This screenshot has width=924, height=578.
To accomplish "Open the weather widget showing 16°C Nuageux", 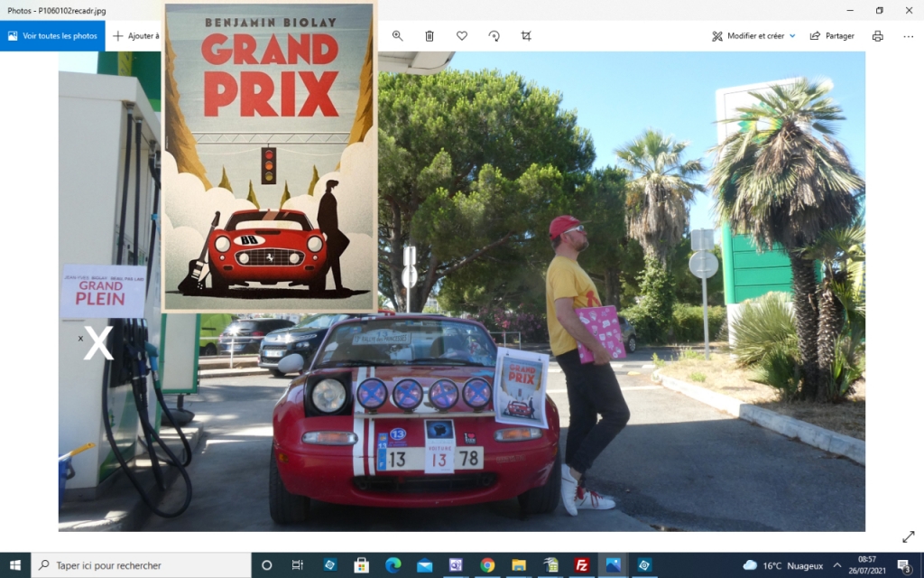I will point(782,565).
